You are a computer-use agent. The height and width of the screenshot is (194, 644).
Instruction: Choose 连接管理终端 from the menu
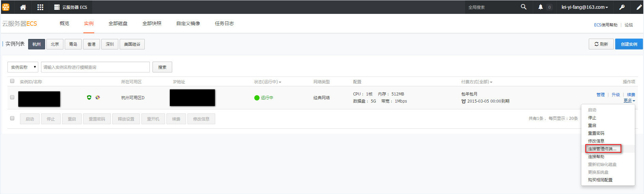tap(602, 149)
